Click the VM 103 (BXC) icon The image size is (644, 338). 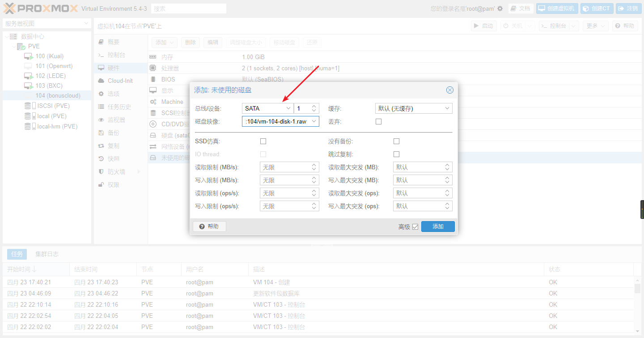tap(29, 86)
